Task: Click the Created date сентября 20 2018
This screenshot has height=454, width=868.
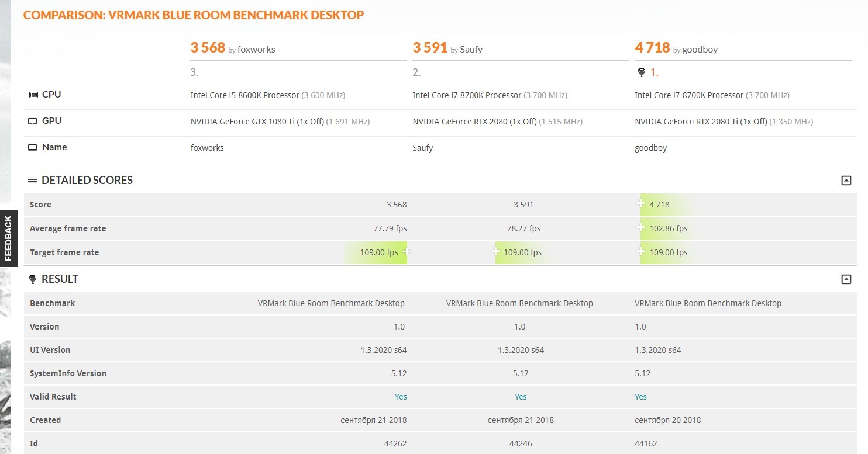Action: [667, 420]
